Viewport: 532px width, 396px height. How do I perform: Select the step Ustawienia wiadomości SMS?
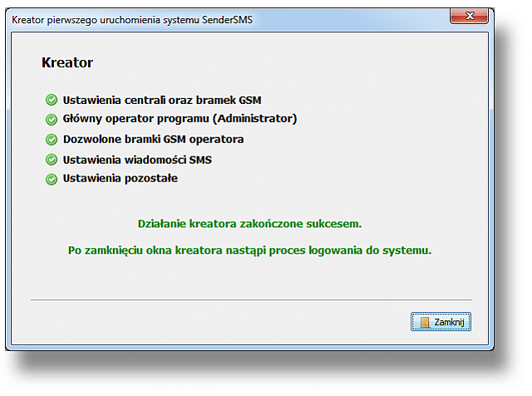click(x=137, y=160)
